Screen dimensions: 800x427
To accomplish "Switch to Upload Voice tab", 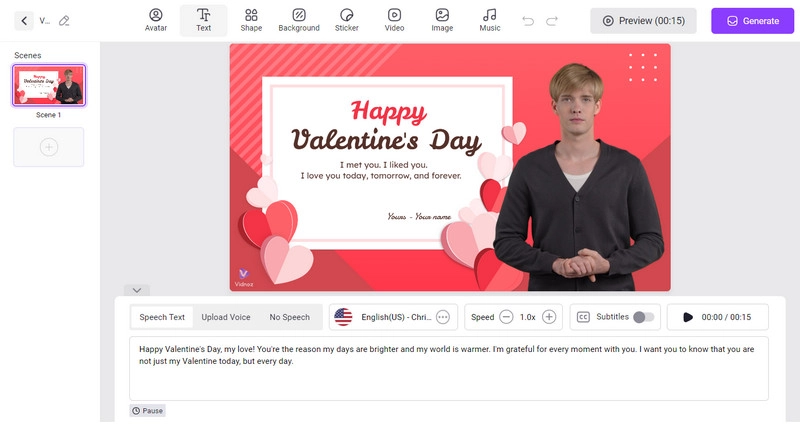I will 226,317.
